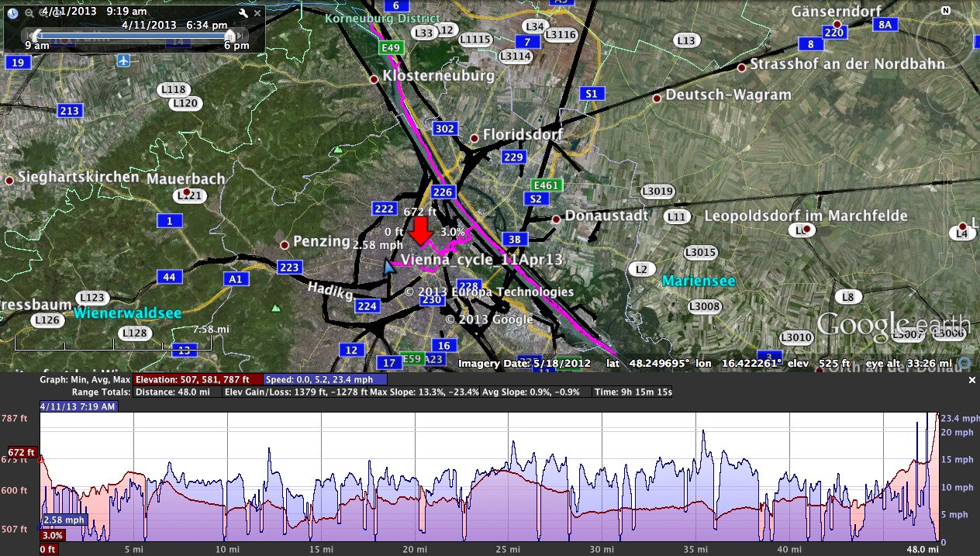Click the L118 road label

tap(173, 90)
